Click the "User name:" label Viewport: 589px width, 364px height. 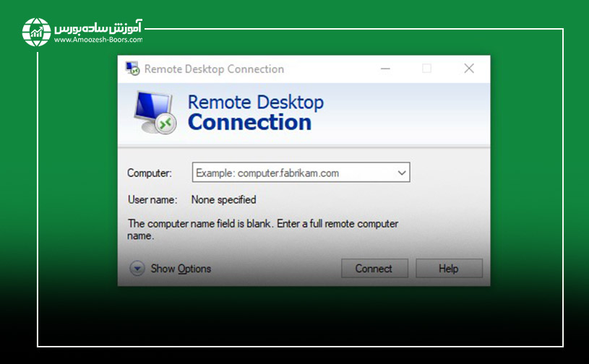[152, 199]
